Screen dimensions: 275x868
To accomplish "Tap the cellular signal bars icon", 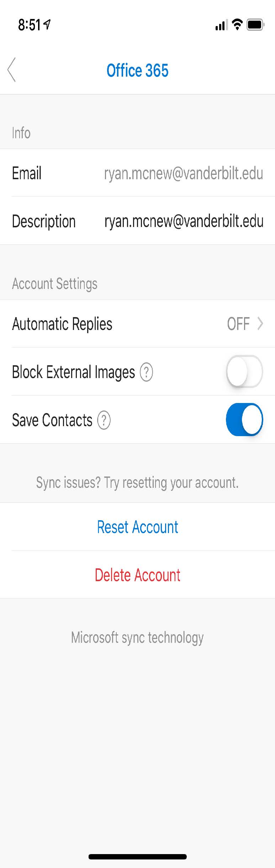I will click(x=221, y=25).
